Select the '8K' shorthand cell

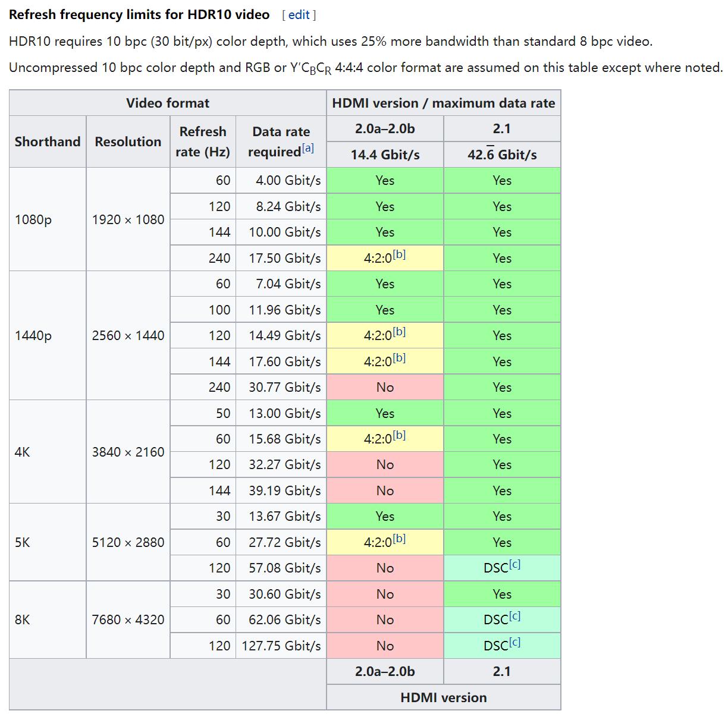coord(48,619)
